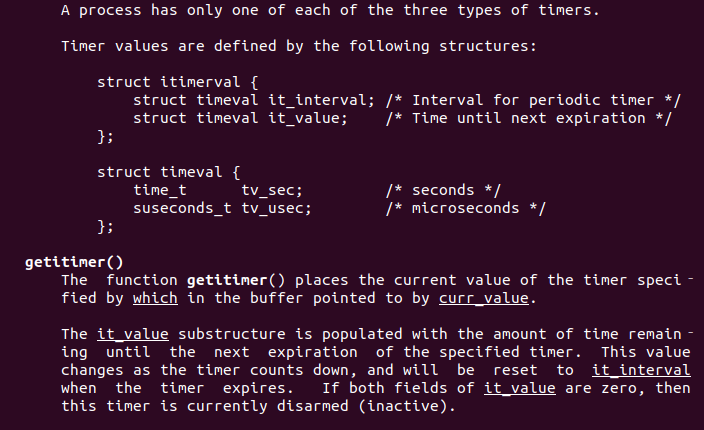Click the 'tv_usec;' field name
The image size is (704, 430).
(x=277, y=208)
